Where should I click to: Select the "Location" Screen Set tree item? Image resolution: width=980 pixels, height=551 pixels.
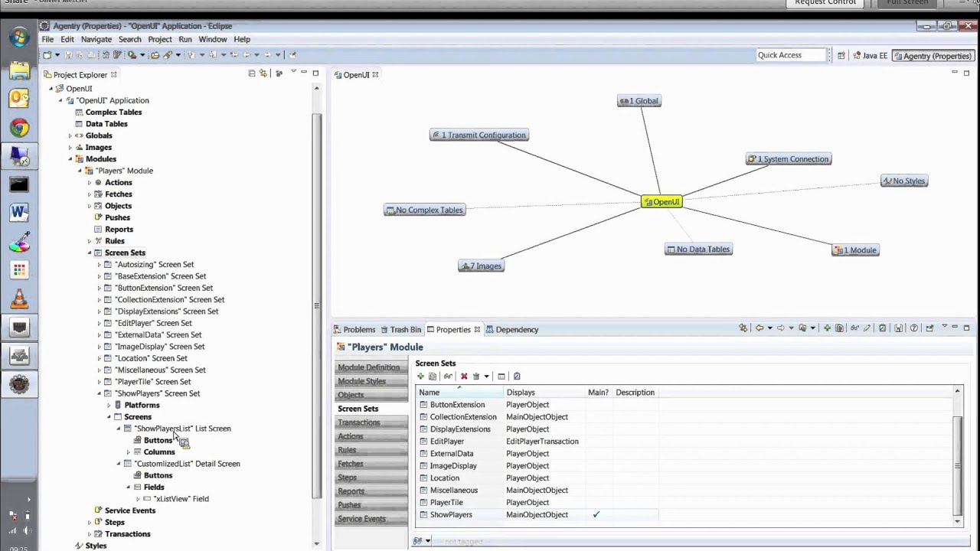(x=151, y=358)
